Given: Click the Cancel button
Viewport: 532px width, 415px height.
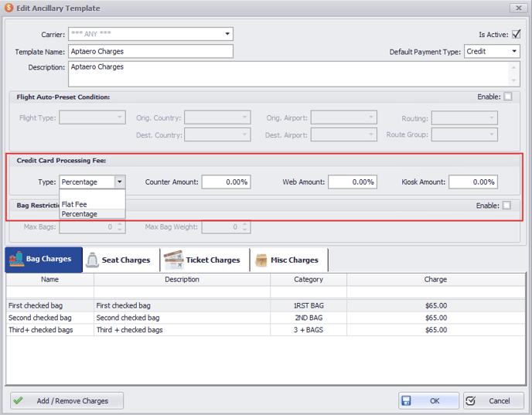Looking at the screenshot, I should tap(493, 401).
